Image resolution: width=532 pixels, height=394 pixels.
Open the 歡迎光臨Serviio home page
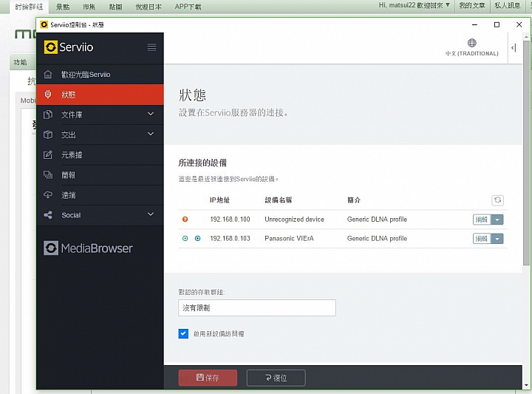pyautogui.click(x=100, y=75)
